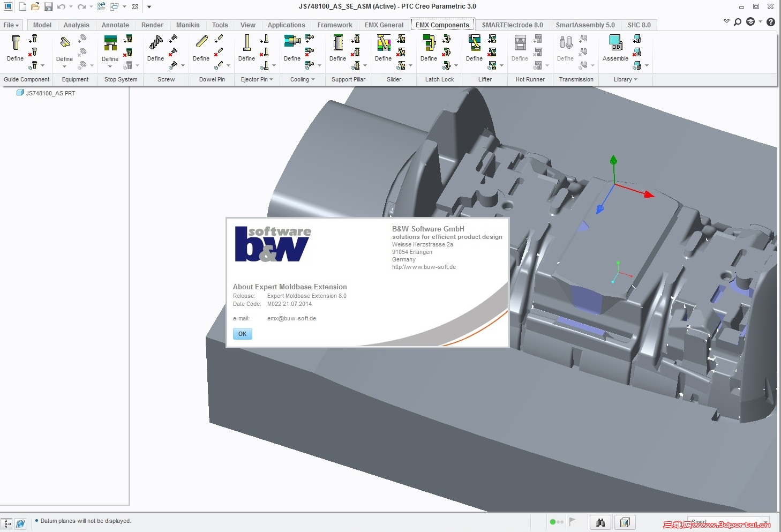The image size is (781, 532).
Task: Click the Regenerate icon in quick access toolbar
Action: [x=101, y=6]
